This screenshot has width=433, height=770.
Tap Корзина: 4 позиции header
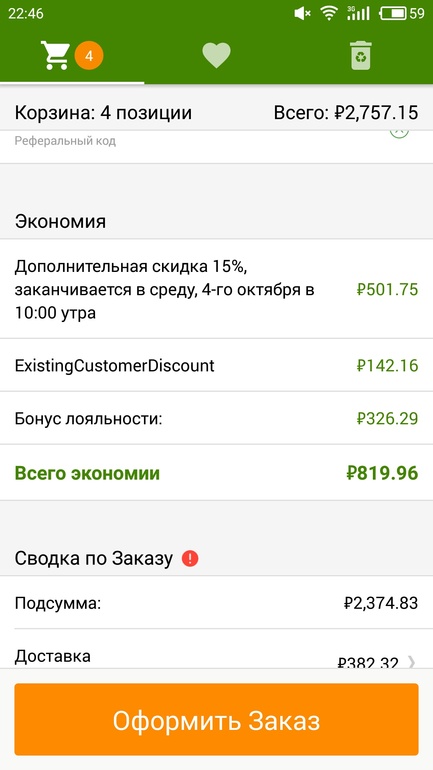103,113
